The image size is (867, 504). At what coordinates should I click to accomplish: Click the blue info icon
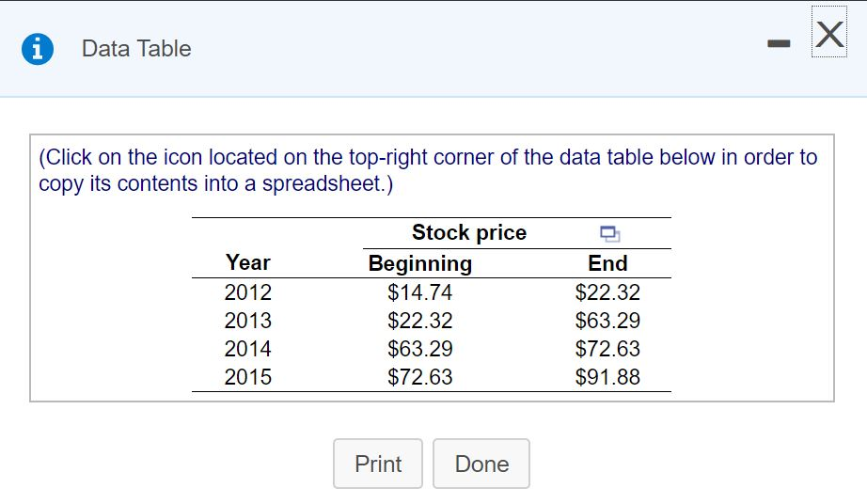pyautogui.click(x=38, y=49)
